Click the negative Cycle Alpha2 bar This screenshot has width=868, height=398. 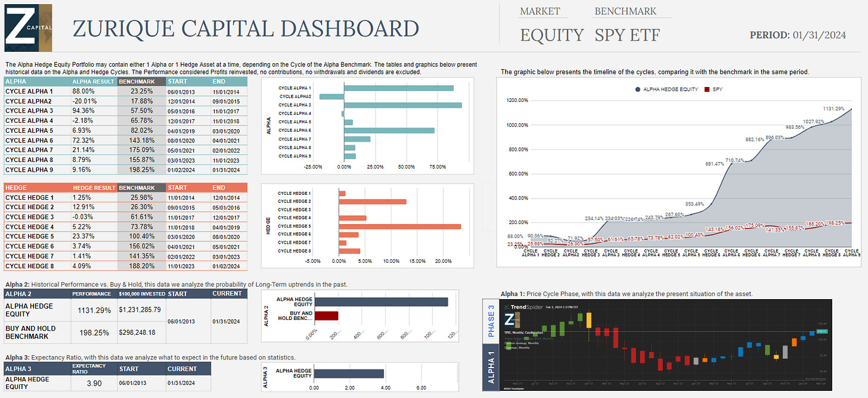click(x=331, y=97)
